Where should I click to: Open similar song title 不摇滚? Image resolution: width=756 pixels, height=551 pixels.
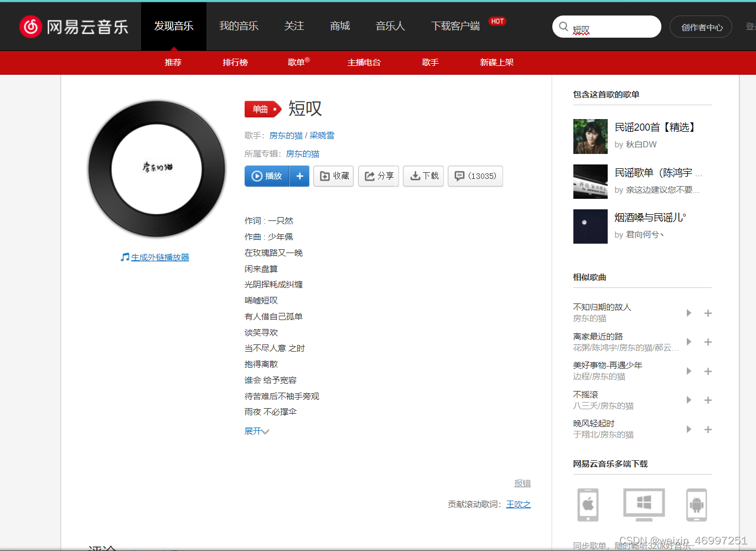pyautogui.click(x=586, y=395)
